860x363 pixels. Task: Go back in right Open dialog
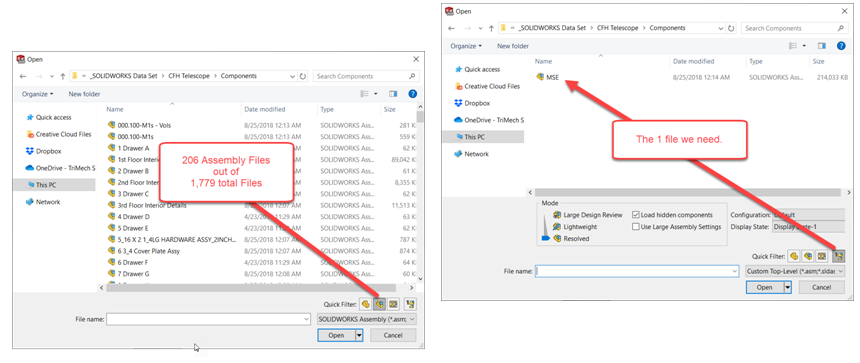tap(451, 28)
